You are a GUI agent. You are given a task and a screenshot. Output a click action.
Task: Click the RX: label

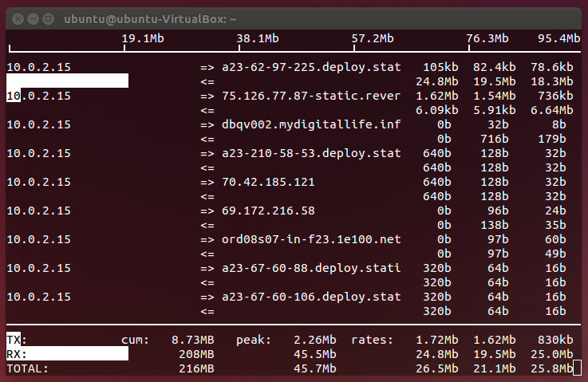[17, 354]
